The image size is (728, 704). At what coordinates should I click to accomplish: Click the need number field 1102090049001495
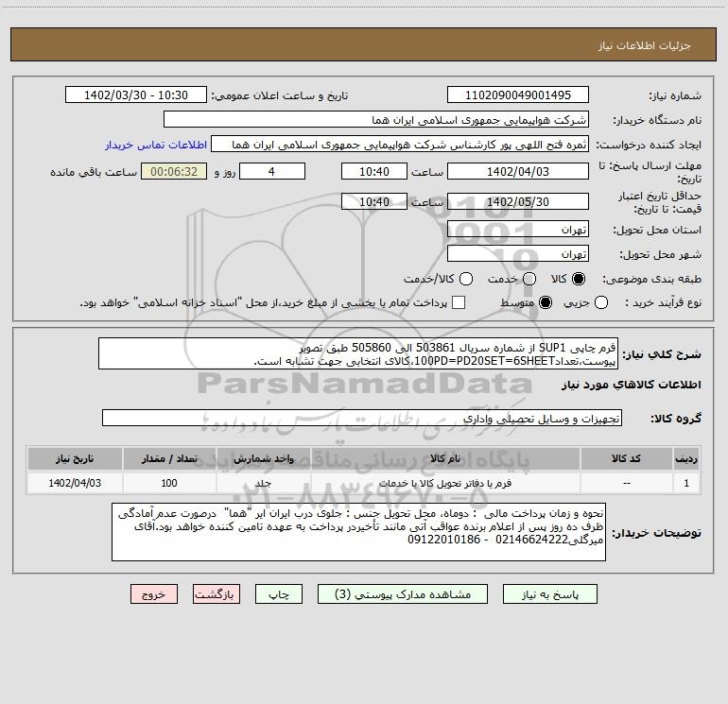pos(518,94)
